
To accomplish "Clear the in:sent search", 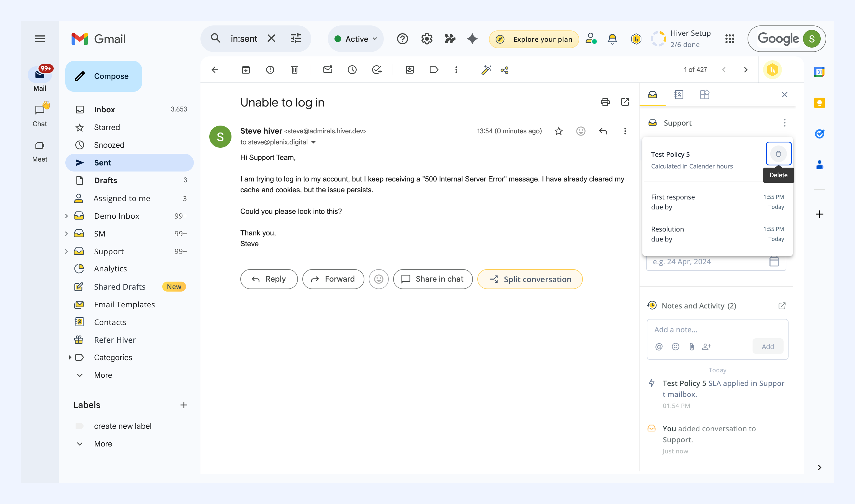I will tap(271, 38).
